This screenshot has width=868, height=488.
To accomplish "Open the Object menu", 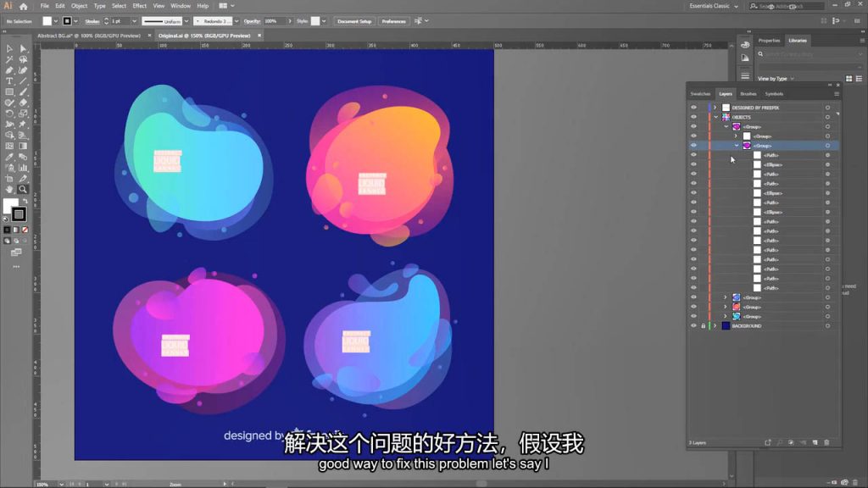I will click(x=79, y=6).
